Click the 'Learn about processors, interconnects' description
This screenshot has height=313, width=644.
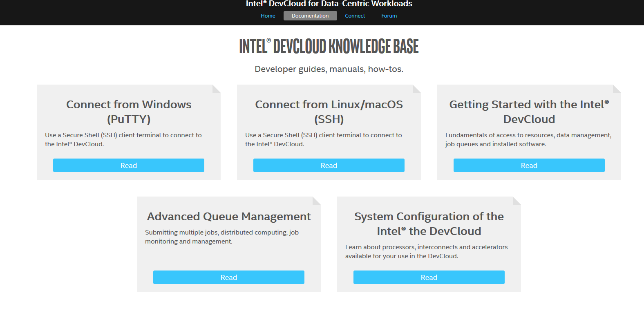click(x=427, y=252)
